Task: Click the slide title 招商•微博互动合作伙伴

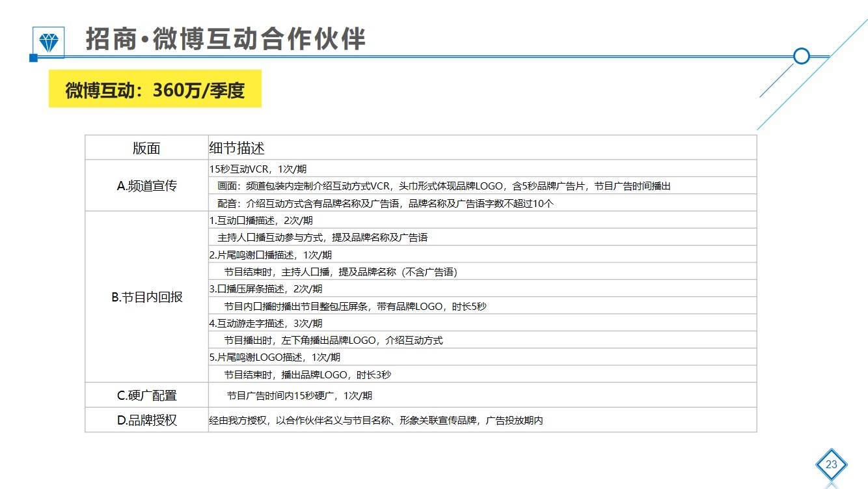Action: coord(225,39)
